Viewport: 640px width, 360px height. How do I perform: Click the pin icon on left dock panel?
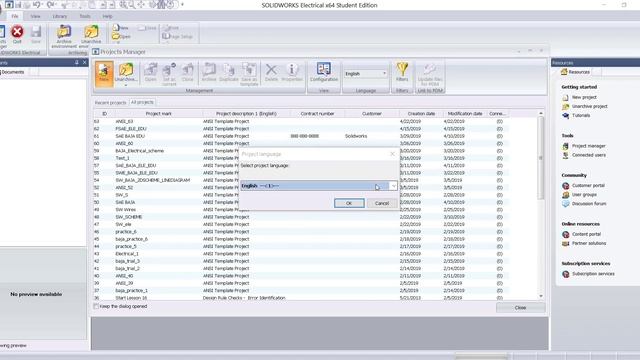76,62
